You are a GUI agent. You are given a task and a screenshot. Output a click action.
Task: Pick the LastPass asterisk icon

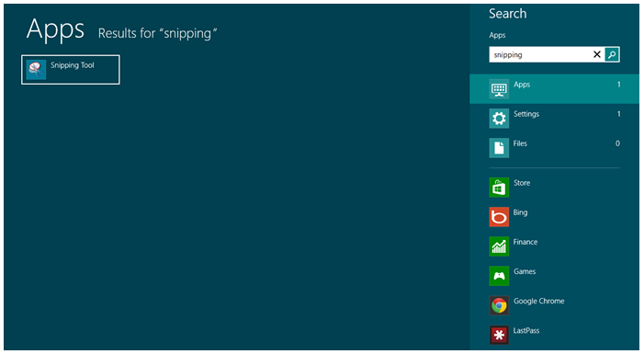[x=499, y=335]
